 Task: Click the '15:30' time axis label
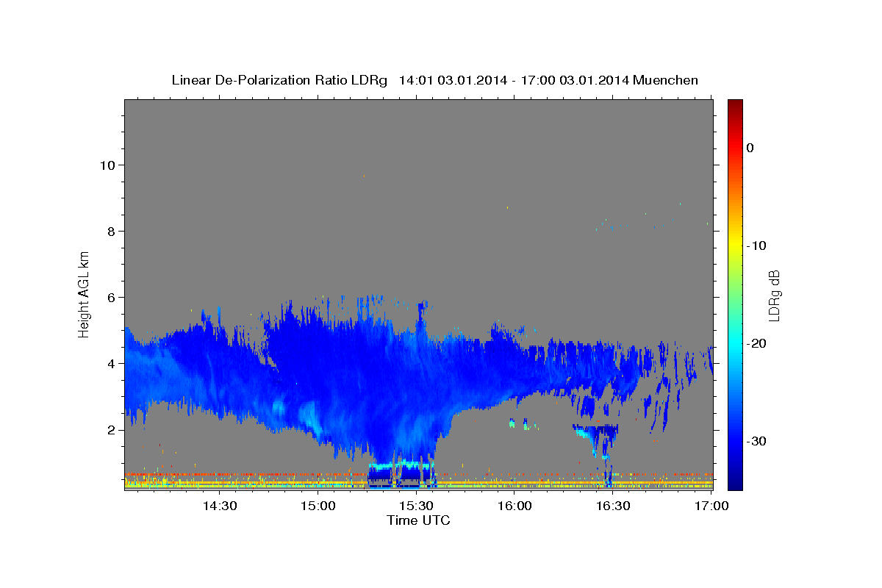pyautogui.click(x=417, y=506)
